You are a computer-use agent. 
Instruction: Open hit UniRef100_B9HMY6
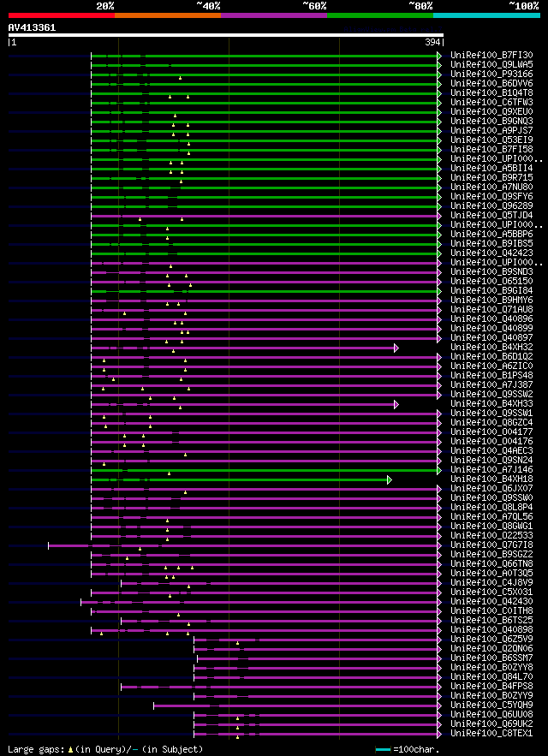click(x=491, y=300)
